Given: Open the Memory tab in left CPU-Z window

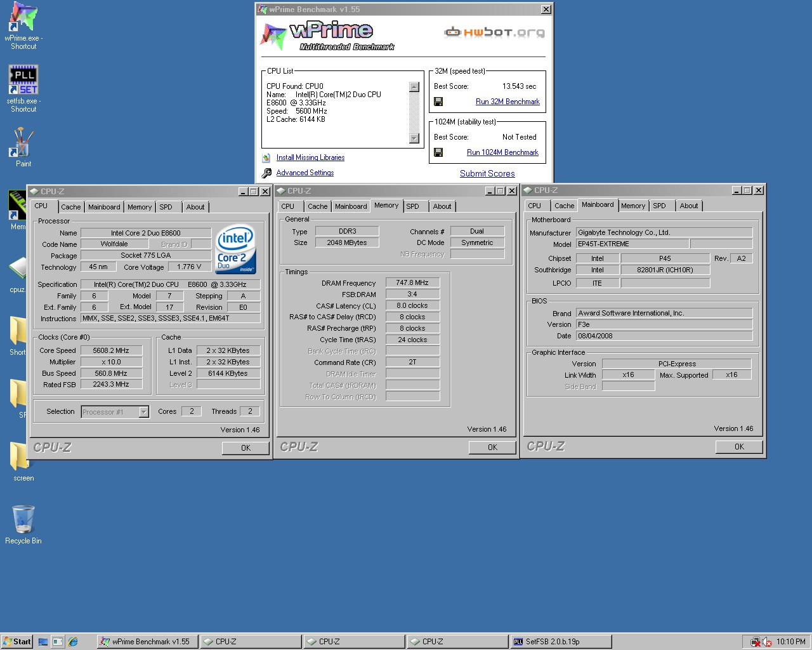Looking at the screenshot, I should tap(140, 207).
